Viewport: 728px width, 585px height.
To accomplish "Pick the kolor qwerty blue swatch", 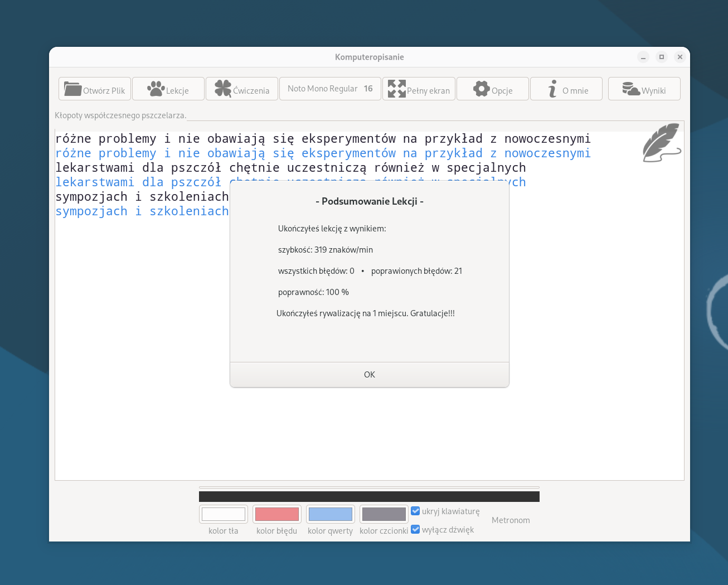I will tap(331, 514).
